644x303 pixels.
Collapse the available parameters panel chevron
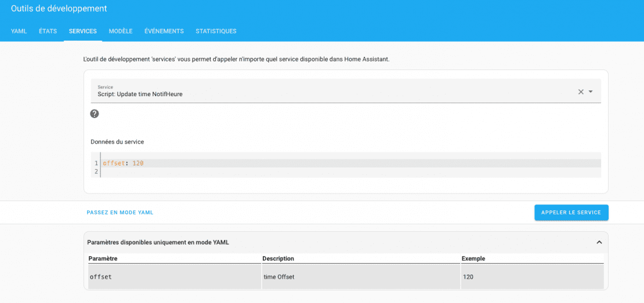[x=599, y=242]
